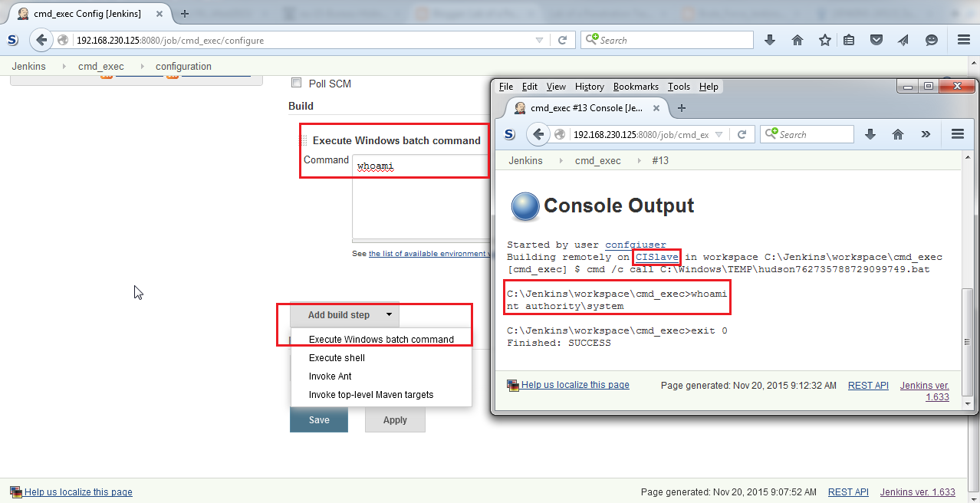This screenshot has height=503, width=980.
Task: Click the console window vertical scrollbar
Action: tap(968, 322)
